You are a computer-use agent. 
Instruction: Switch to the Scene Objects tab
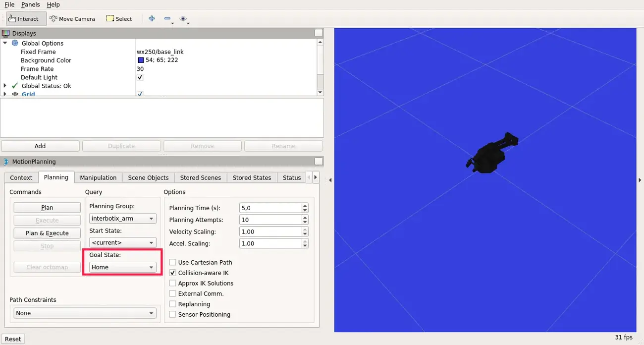(x=148, y=177)
